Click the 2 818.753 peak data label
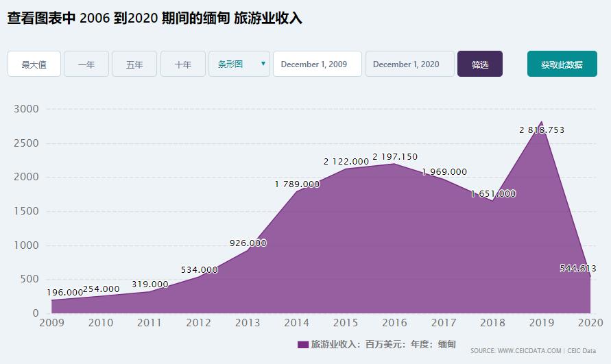Viewport: 611px width, 364px height. coord(542,130)
